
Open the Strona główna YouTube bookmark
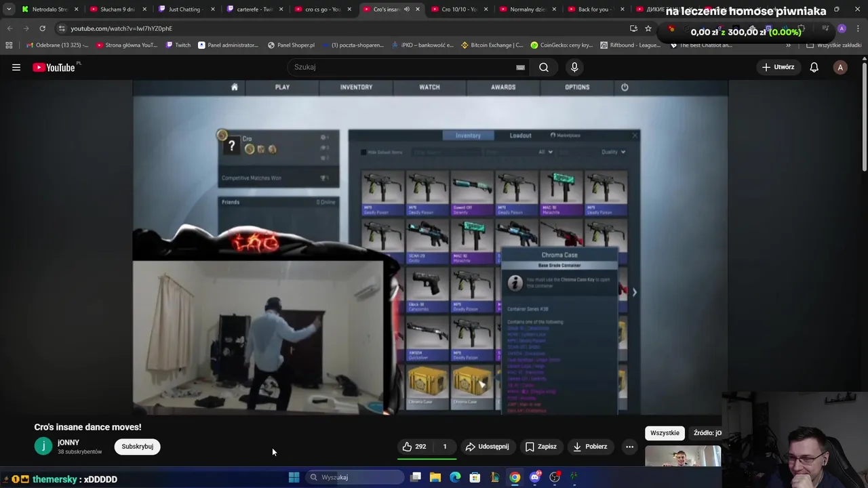(x=127, y=45)
